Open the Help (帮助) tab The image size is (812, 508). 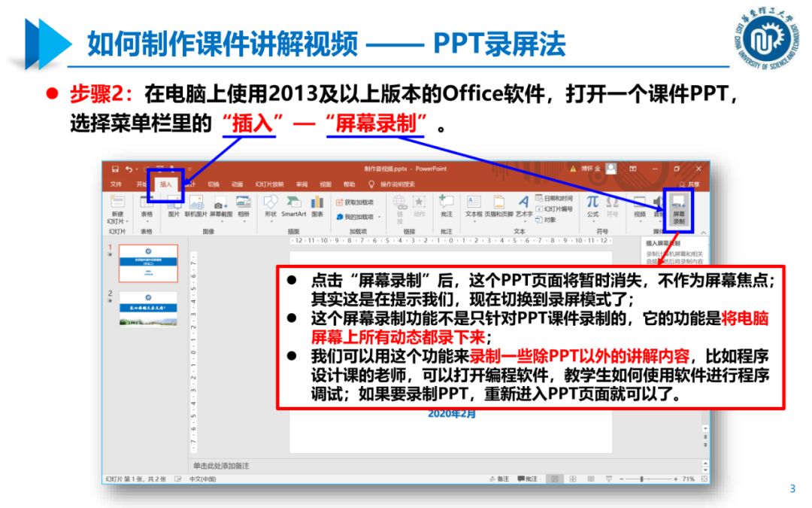(x=349, y=184)
